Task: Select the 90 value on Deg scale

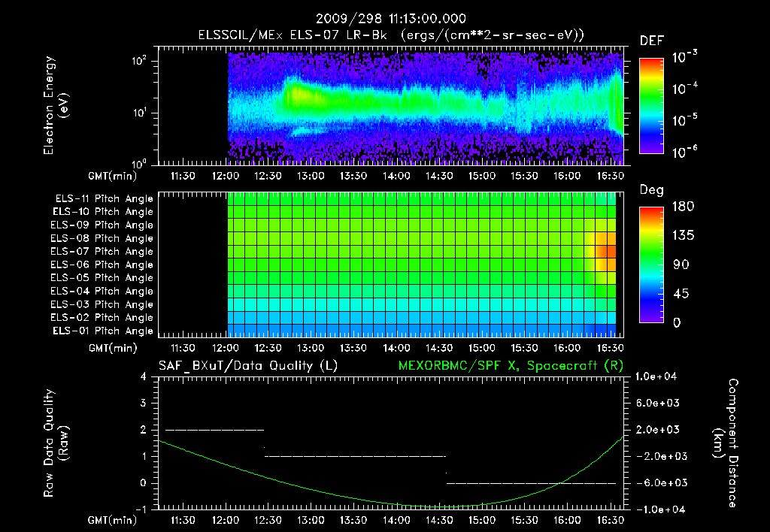Action: pyautogui.click(x=680, y=264)
